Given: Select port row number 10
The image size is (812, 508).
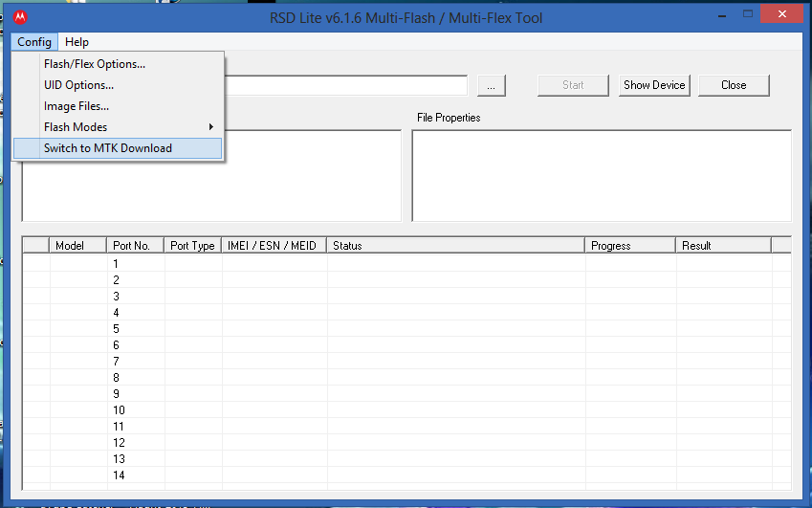Looking at the screenshot, I should click(x=406, y=410).
